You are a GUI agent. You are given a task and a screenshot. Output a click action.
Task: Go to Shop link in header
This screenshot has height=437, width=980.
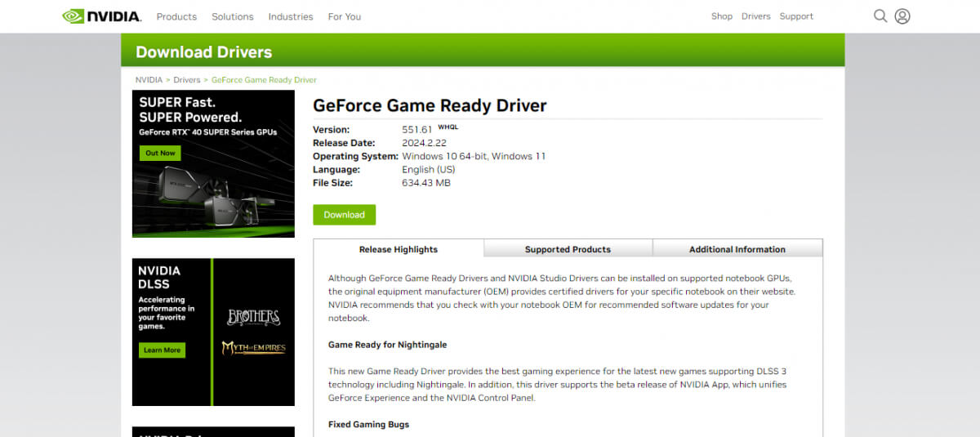[722, 16]
